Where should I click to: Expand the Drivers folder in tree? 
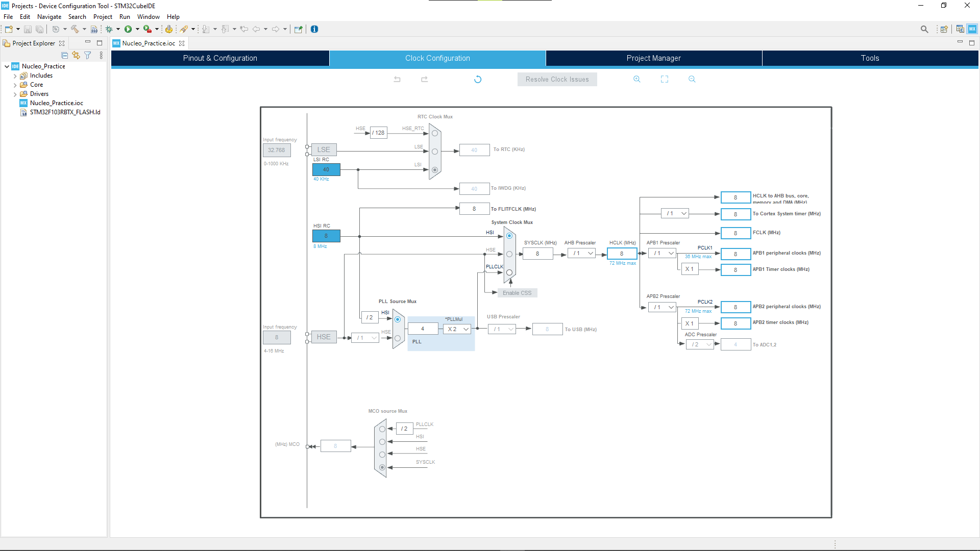coord(15,94)
